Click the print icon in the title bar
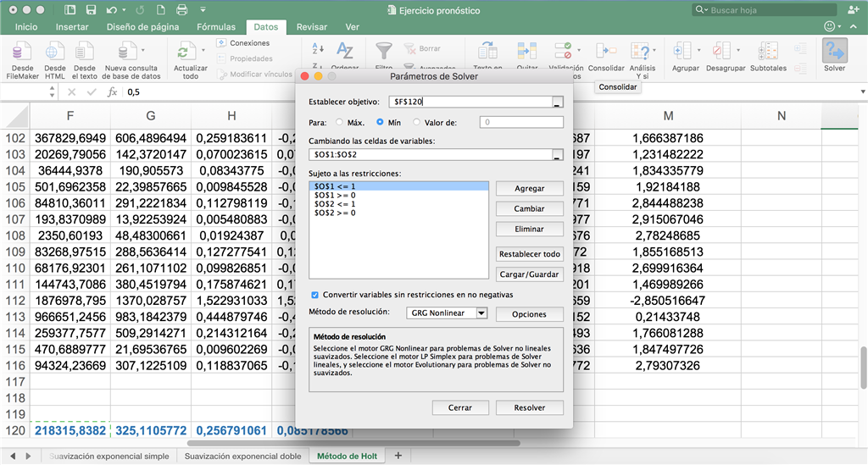Screen dimensions: 868x465 pos(181,10)
